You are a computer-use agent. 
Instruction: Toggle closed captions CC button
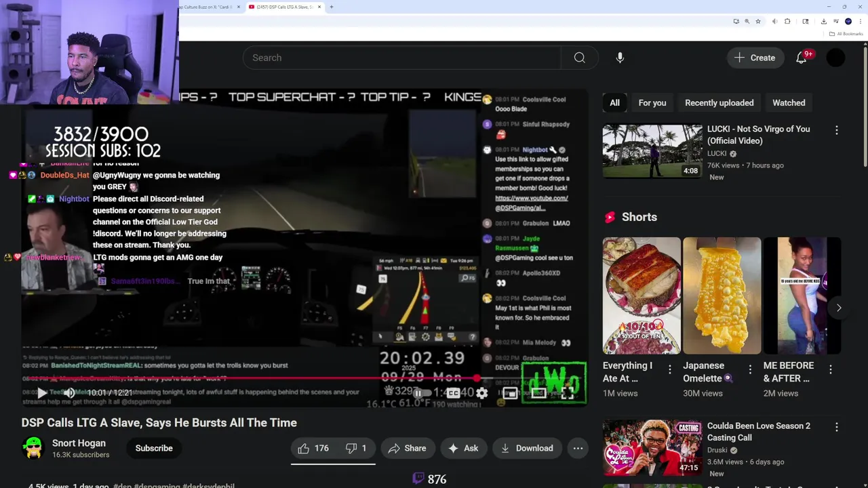[x=453, y=392]
